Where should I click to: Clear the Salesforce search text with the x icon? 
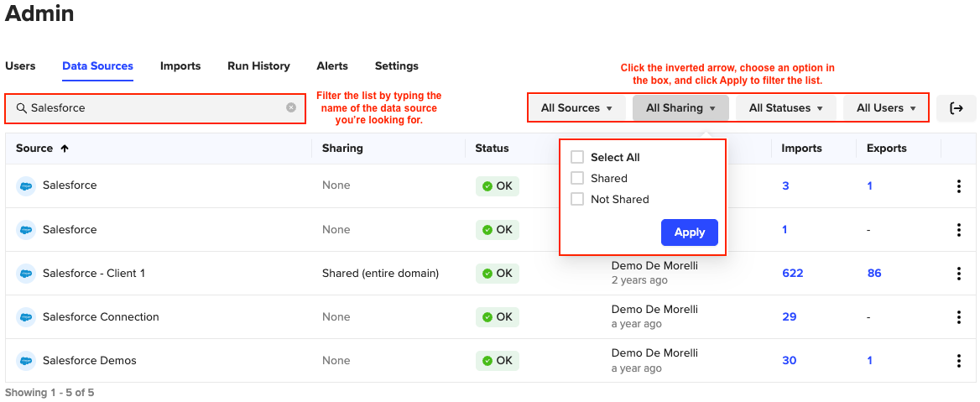click(x=291, y=107)
